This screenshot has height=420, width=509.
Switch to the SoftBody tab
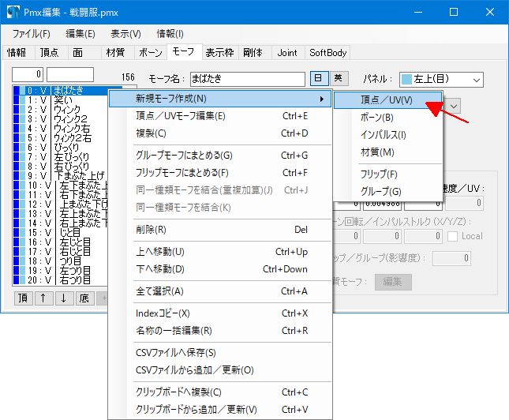(327, 53)
